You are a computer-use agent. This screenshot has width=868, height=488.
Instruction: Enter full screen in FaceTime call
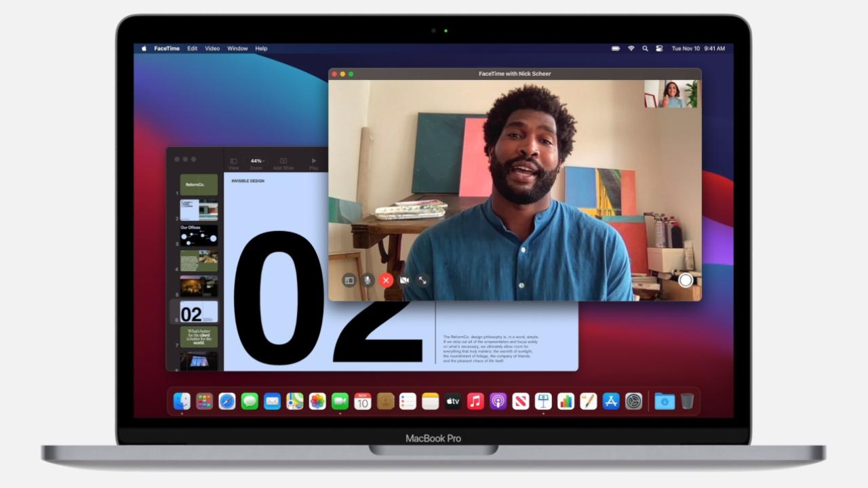coord(422,280)
